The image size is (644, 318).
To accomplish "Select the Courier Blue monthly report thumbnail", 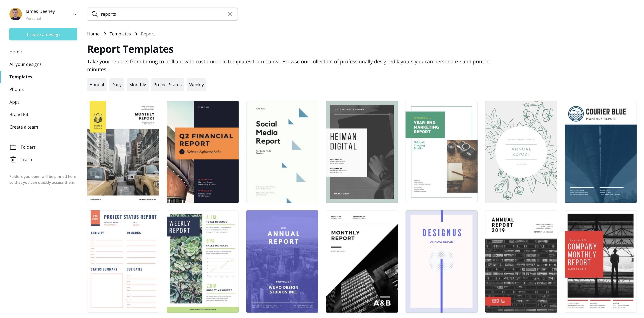I will pos(600,152).
